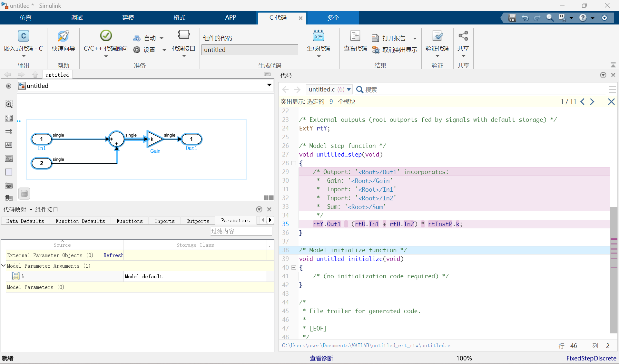Switch to the Inports tab
The width and height of the screenshot is (619, 364).
tap(164, 221)
